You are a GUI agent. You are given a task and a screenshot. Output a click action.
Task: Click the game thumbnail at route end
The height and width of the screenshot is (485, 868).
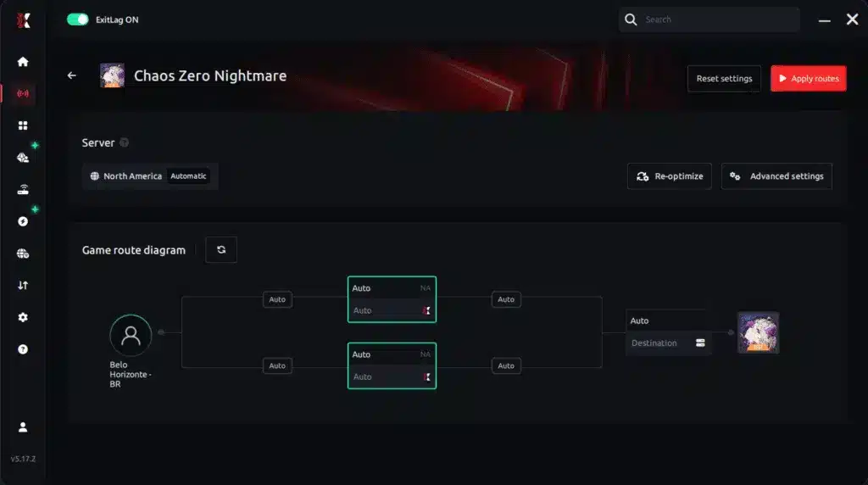click(x=758, y=332)
